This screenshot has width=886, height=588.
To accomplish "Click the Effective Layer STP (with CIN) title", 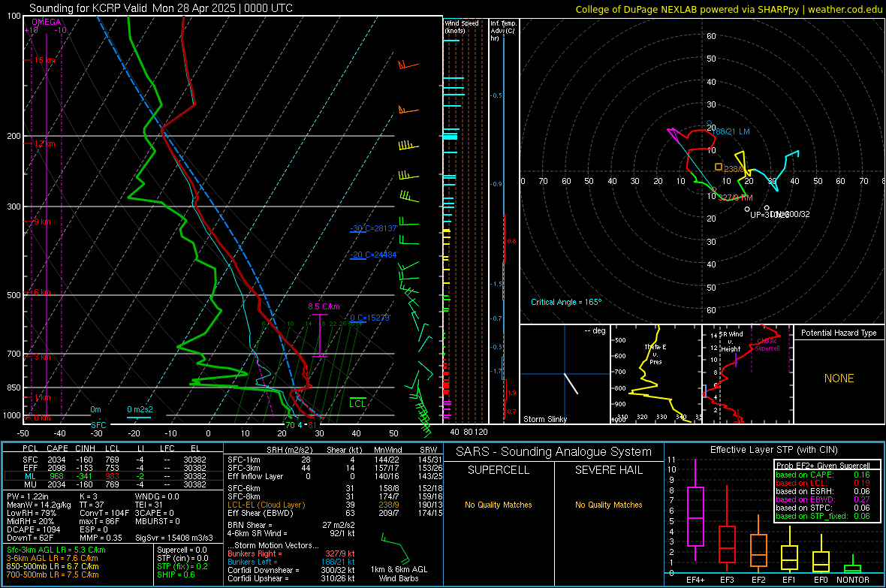I will coord(774,450).
